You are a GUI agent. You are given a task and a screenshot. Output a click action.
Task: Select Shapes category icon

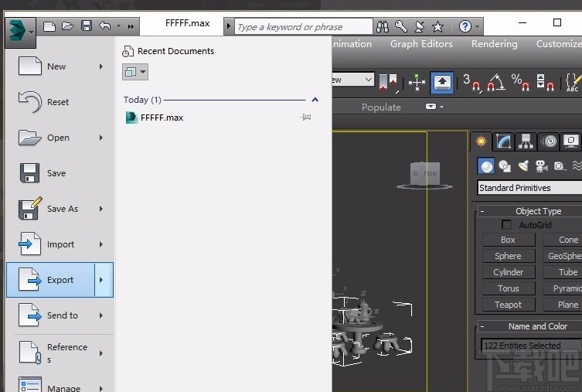[x=505, y=166]
